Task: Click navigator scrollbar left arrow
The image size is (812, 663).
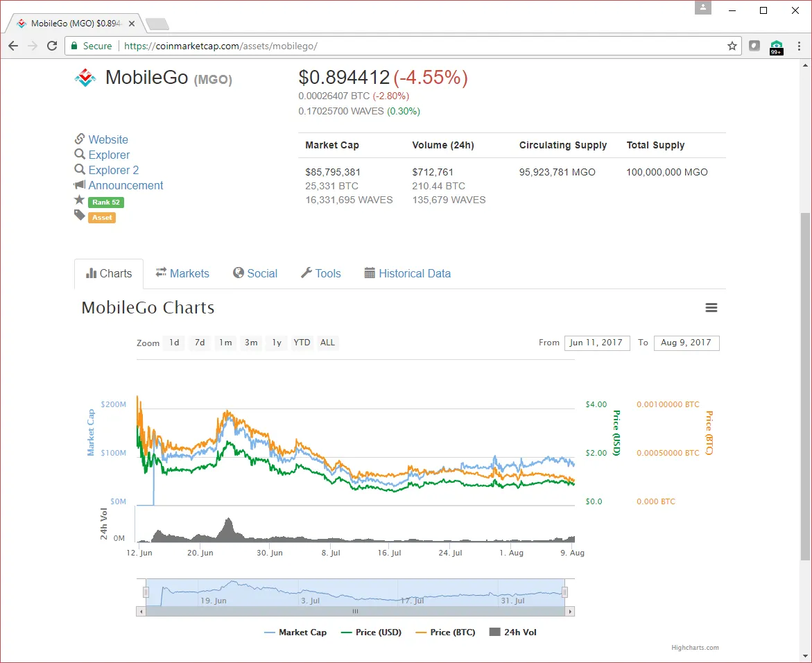Action: (x=141, y=612)
